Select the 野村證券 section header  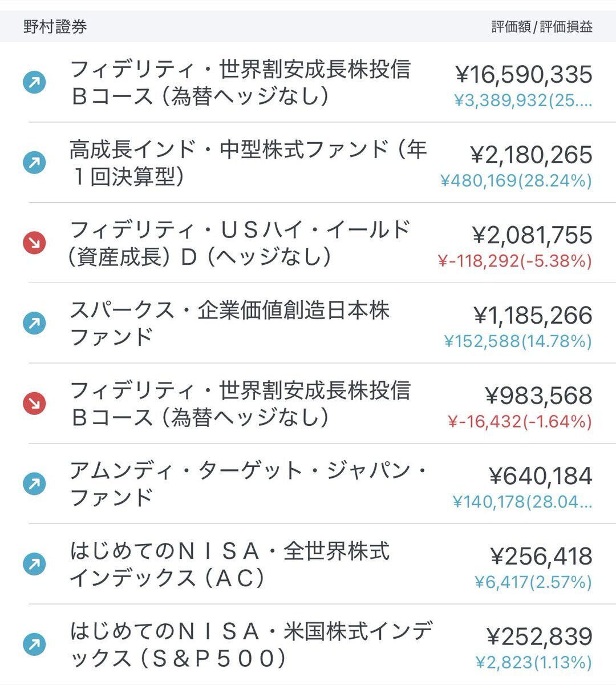point(55,27)
